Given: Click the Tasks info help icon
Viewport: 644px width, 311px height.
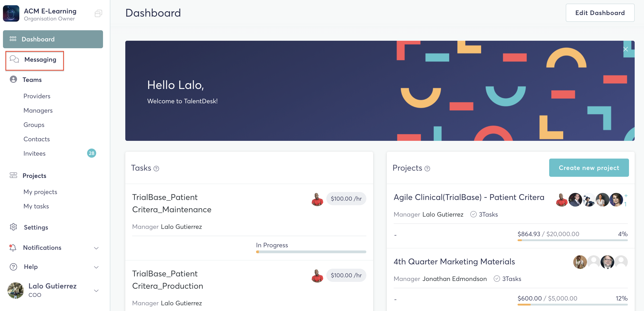Looking at the screenshot, I should tap(156, 169).
